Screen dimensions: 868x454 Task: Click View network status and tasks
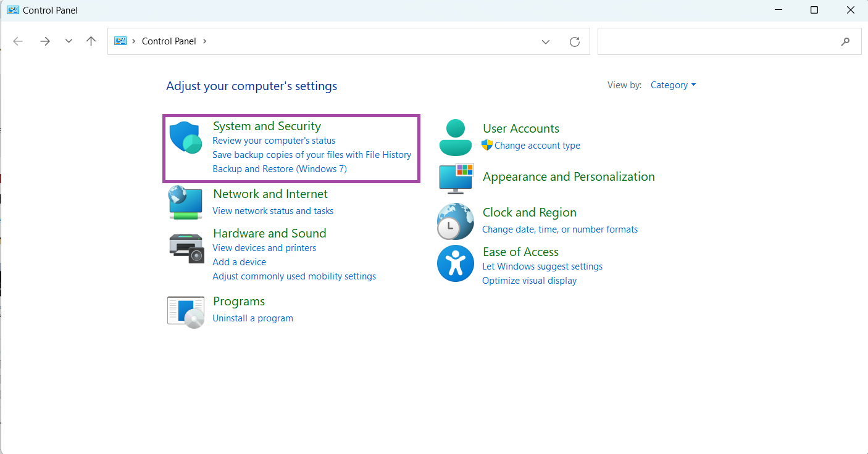click(x=273, y=211)
